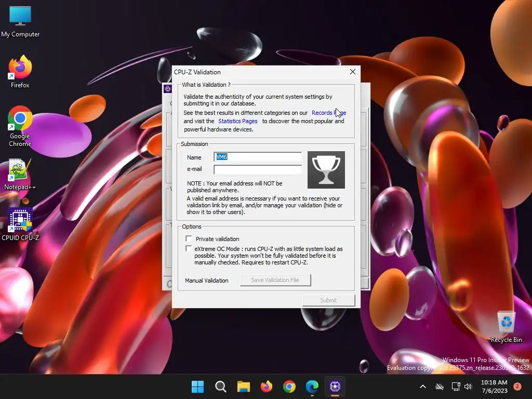This screenshot has height=399, width=532.
Task: Open Chrome from the taskbar
Action: click(x=289, y=387)
